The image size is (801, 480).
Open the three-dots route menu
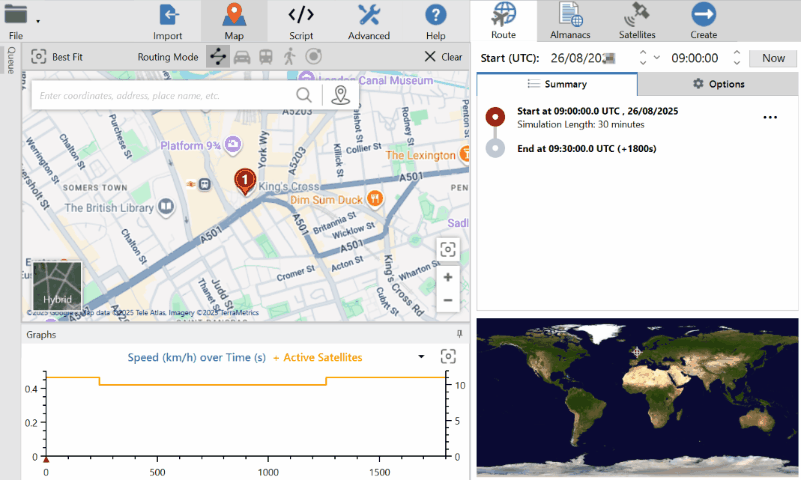[x=770, y=117]
